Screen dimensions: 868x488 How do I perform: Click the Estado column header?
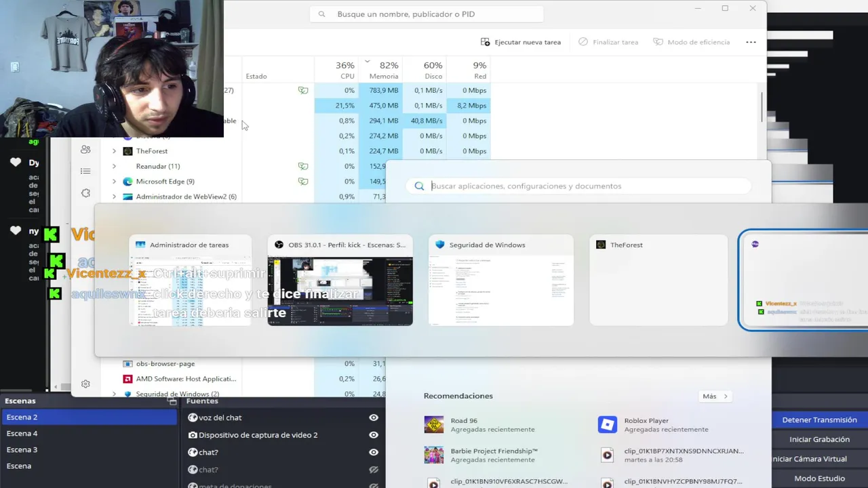click(256, 77)
